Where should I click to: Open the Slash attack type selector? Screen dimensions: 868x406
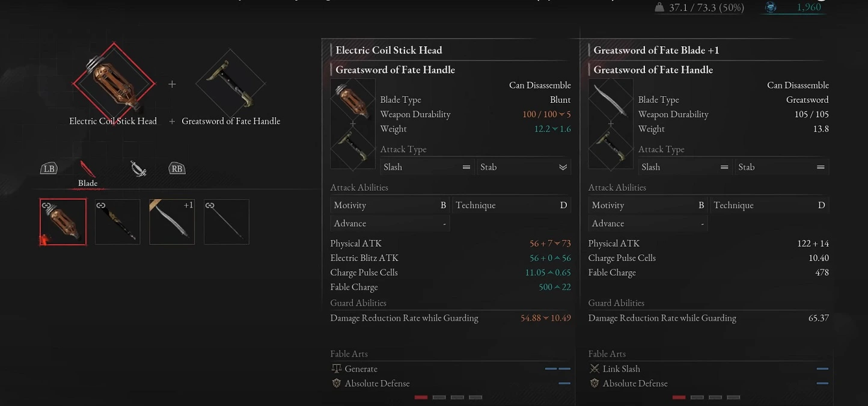tap(427, 167)
